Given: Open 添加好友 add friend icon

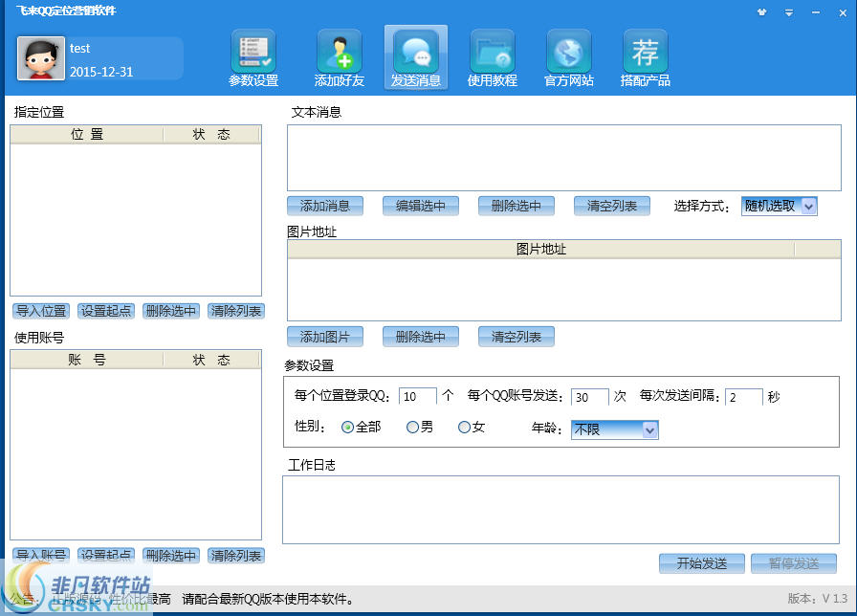Looking at the screenshot, I should click(339, 58).
